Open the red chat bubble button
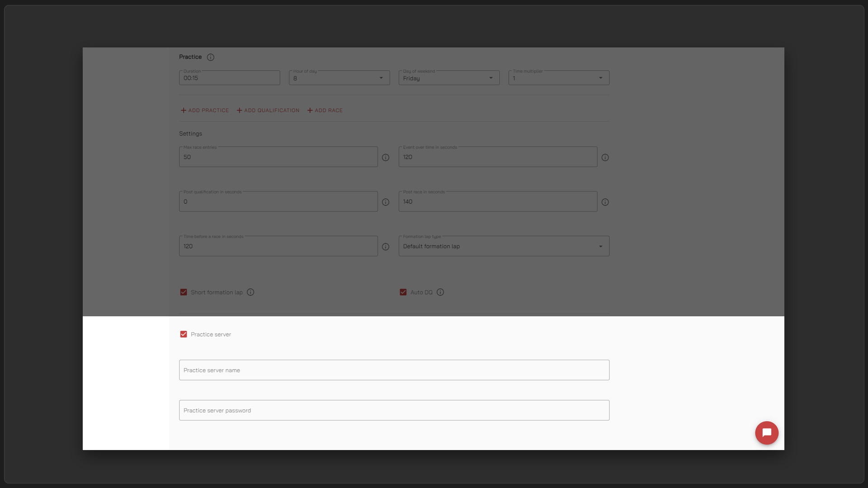 (767, 433)
